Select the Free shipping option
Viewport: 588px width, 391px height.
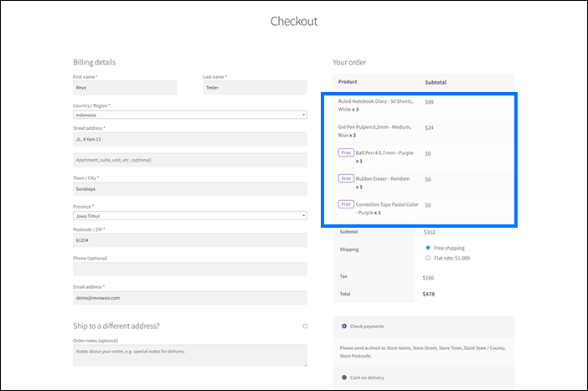tap(428, 248)
